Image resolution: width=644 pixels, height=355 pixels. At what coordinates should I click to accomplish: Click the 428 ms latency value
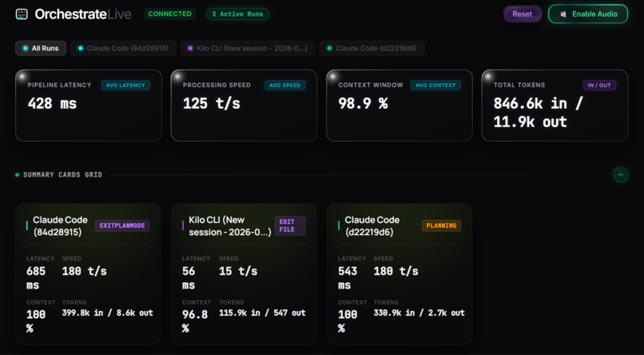[x=52, y=104]
